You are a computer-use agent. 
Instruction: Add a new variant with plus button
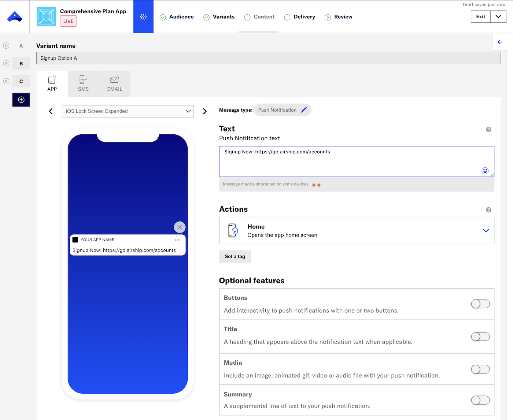(x=21, y=100)
